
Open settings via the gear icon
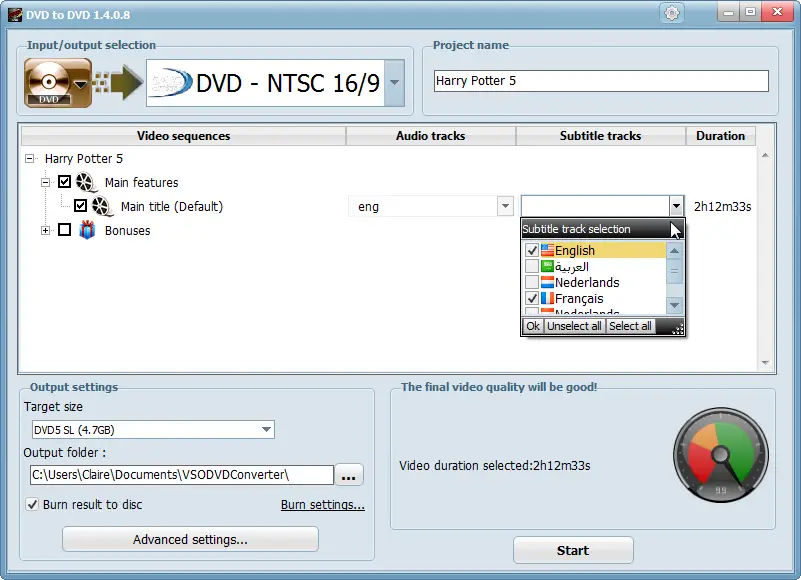(x=672, y=13)
